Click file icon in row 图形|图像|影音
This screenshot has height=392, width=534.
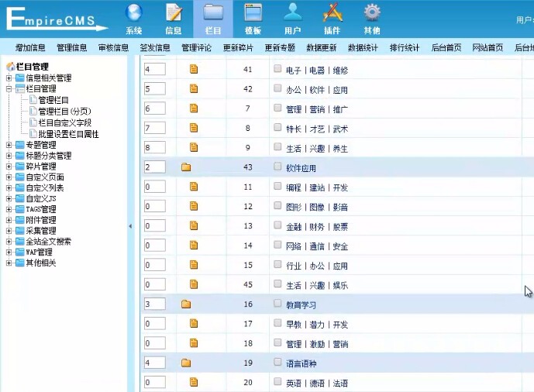coord(194,206)
